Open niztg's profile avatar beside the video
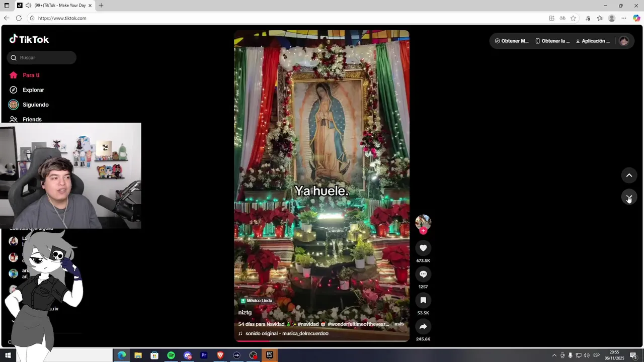644x362 pixels. tap(423, 222)
